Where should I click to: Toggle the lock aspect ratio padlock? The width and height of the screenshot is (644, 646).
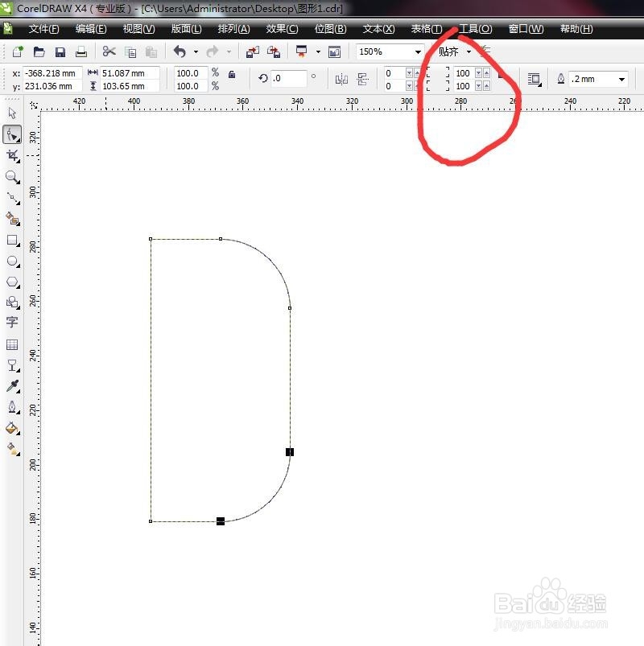(233, 74)
